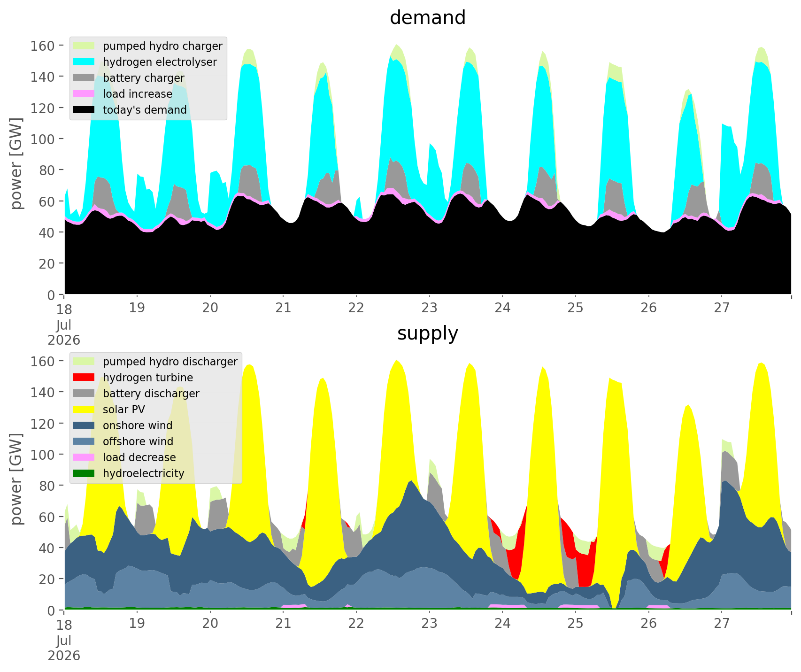Screen dimensions: 801x672
Task: Click the supply chart "power [GW]" axis label
Action: coord(17,479)
